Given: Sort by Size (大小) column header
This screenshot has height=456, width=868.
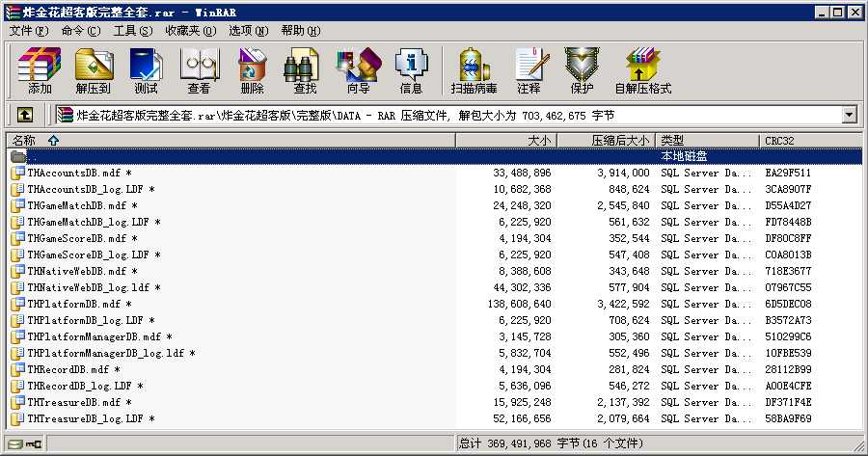Looking at the screenshot, I should pyautogui.click(x=506, y=141).
